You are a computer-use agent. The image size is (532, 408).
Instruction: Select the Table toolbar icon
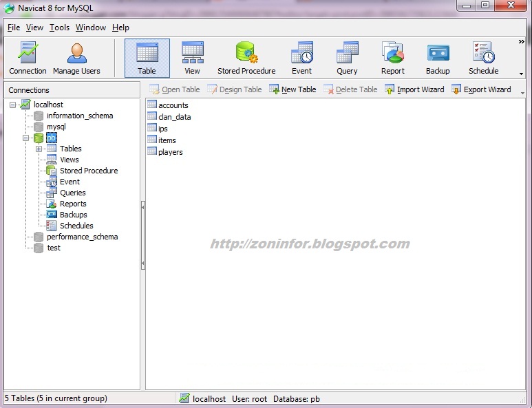[x=147, y=58]
